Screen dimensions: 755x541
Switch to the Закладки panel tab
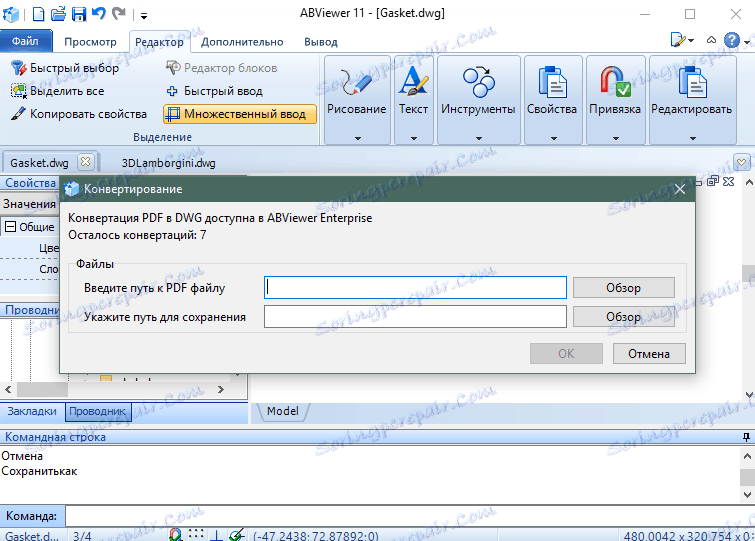click(x=32, y=412)
